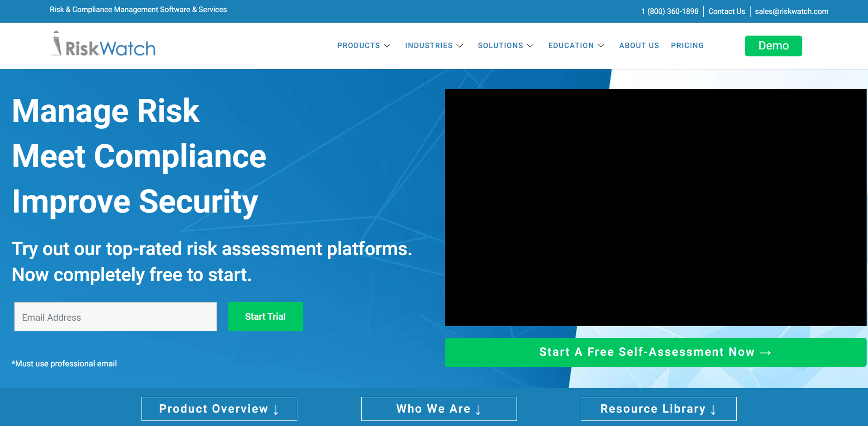Image resolution: width=868 pixels, height=426 pixels.
Task: Click the 'Meet Compliance' heading
Action: pyautogui.click(x=139, y=156)
